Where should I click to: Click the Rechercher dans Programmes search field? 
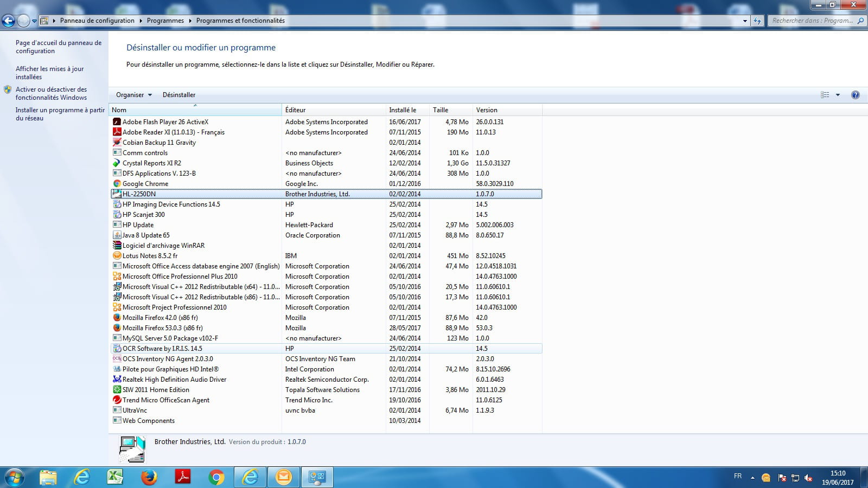click(x=812, y=21)
